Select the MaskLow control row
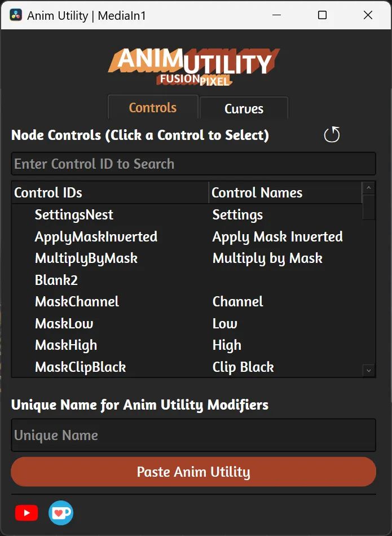392x536 pixels. pos(187,323)
